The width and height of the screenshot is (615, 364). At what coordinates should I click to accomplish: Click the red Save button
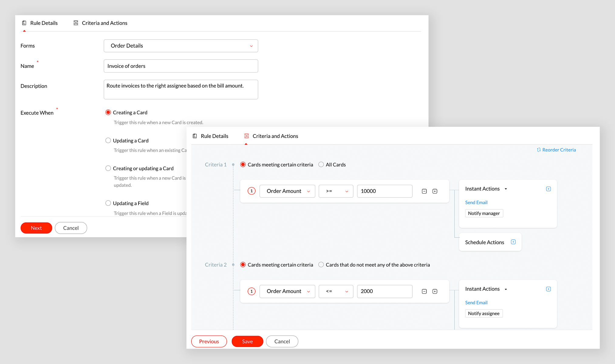coord(247,341)
